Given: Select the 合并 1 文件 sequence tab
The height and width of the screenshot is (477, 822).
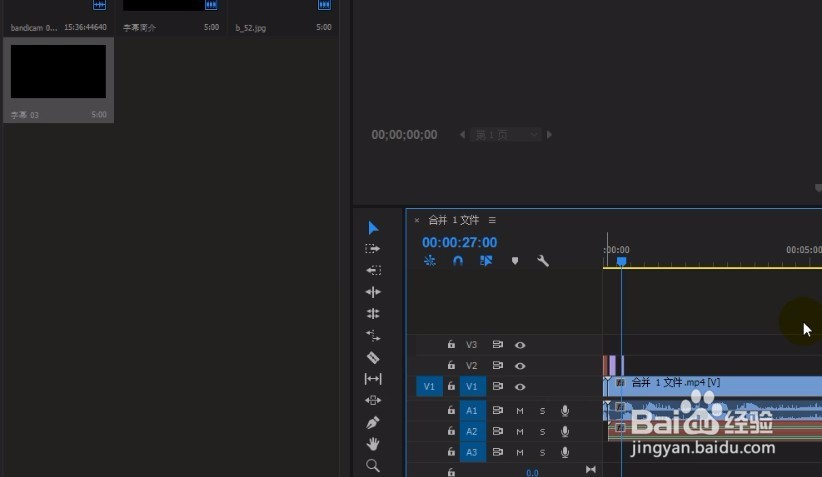Looking at the screenshot, I should point(453,220).
